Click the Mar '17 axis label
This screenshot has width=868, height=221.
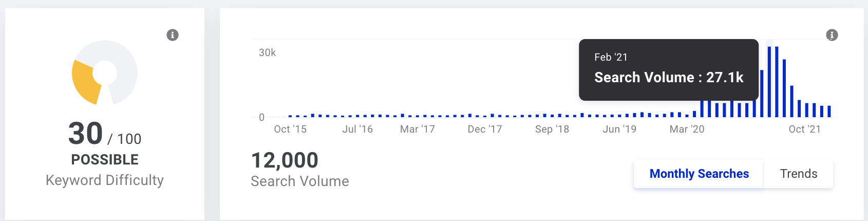(418, 129)
